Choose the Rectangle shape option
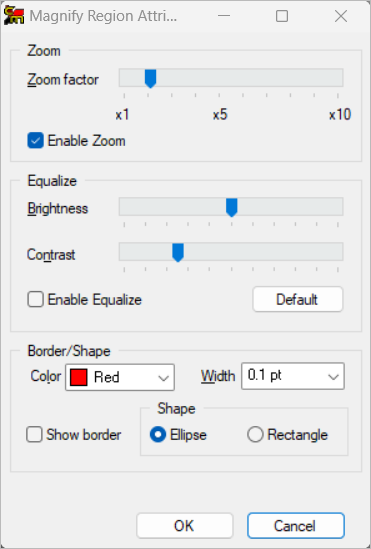The width and height of the screenshot is (371, 549). click(255, 435)
